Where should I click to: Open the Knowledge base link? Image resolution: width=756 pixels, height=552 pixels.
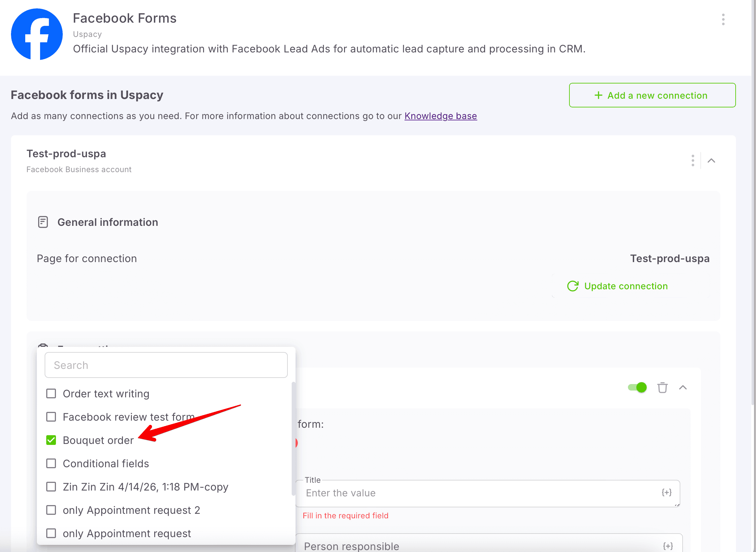(440, 116)
